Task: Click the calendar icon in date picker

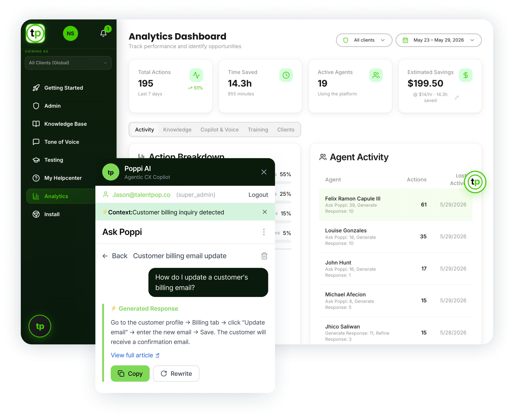Action: (405, 40)
